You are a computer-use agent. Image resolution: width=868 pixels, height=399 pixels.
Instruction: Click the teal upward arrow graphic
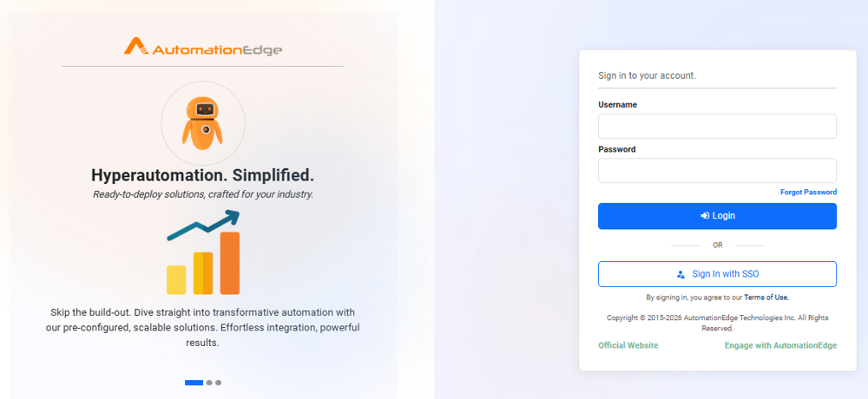[x=203, y=225]
